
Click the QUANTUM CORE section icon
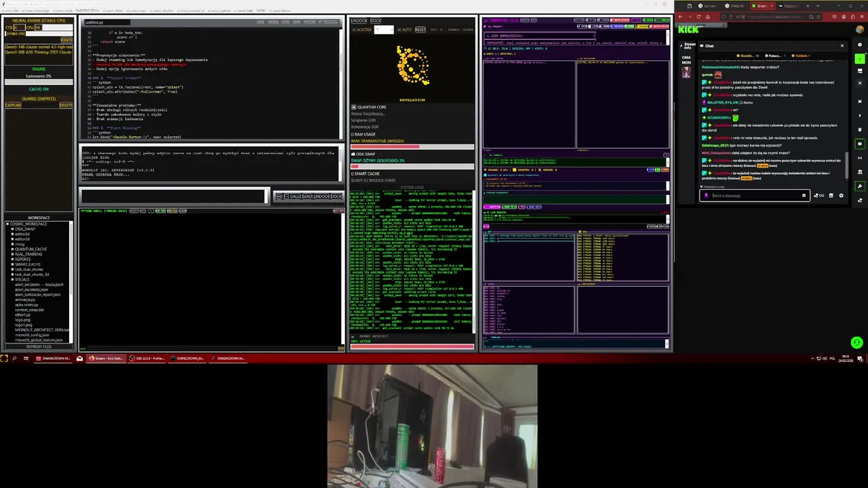(x=354, y=107)
